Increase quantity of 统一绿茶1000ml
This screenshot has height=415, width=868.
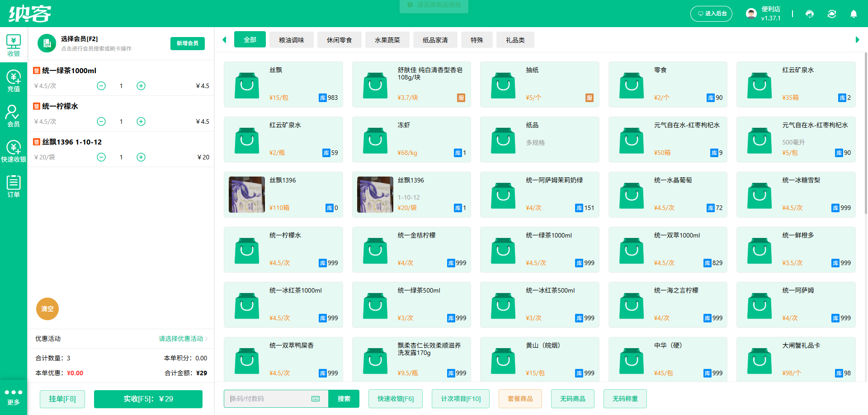(x=141, y=86)
